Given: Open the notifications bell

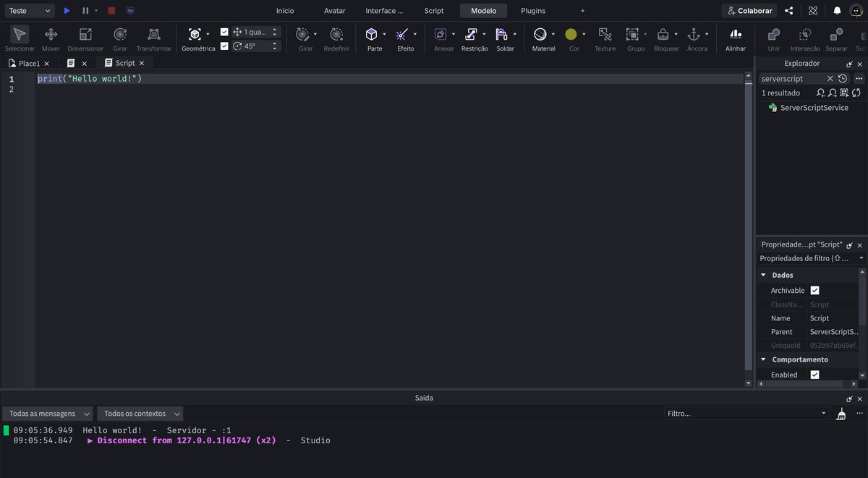Looking at the screenshot, I should tap(837, 11).
